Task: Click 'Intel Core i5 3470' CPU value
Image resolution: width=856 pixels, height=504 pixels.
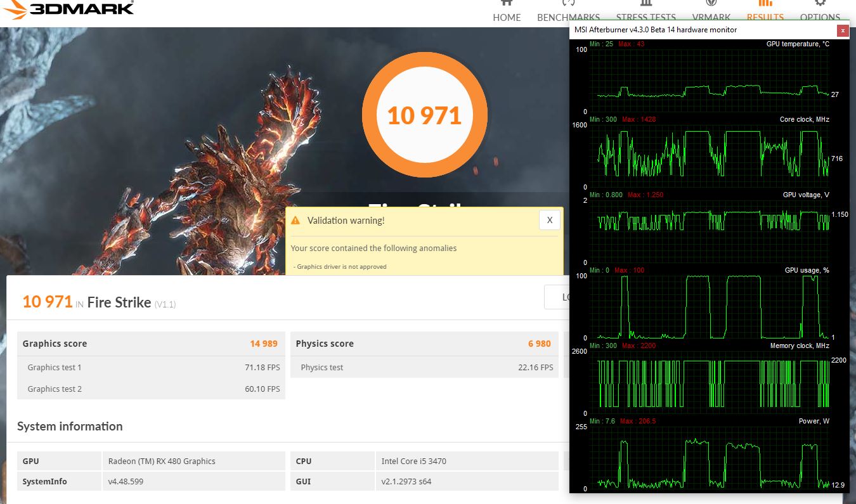Action: (x=414, y=461)
